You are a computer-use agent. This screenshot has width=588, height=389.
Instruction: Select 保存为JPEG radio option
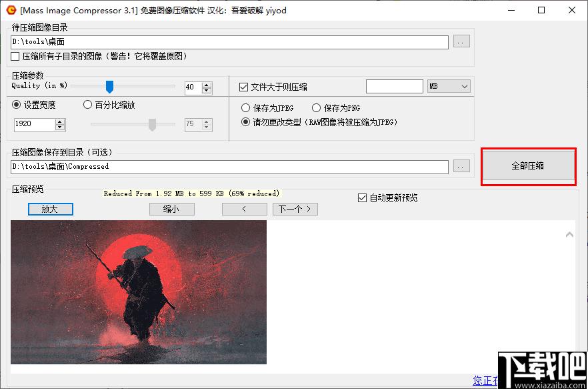[x=245, y=108]
